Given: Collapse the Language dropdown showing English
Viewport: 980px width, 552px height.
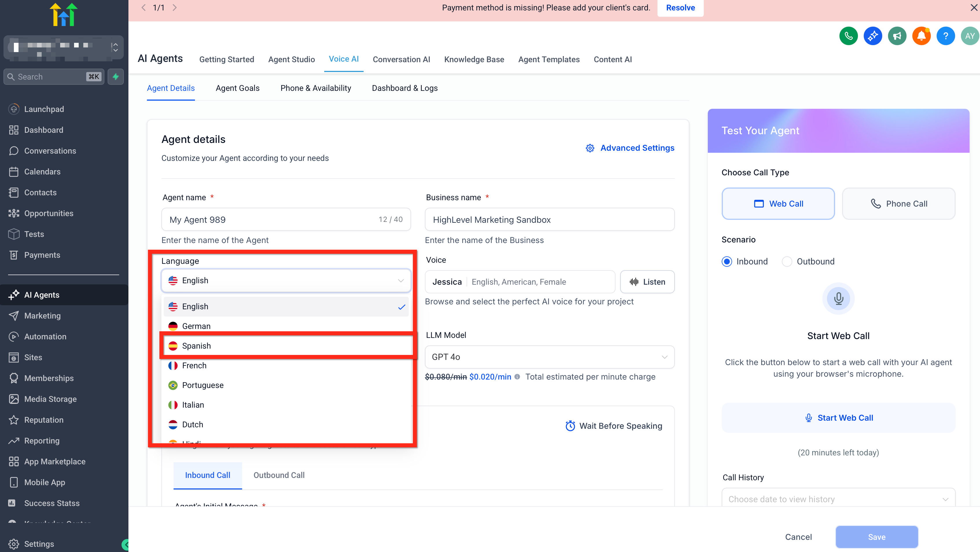Looking at the screenshot, I should coord(286,280).
